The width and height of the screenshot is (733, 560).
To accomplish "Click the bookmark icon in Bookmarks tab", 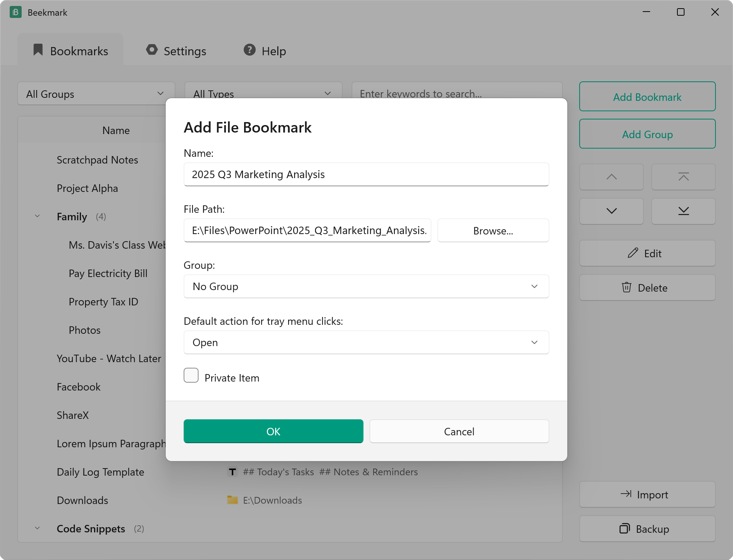I will (x=38, y=50).
